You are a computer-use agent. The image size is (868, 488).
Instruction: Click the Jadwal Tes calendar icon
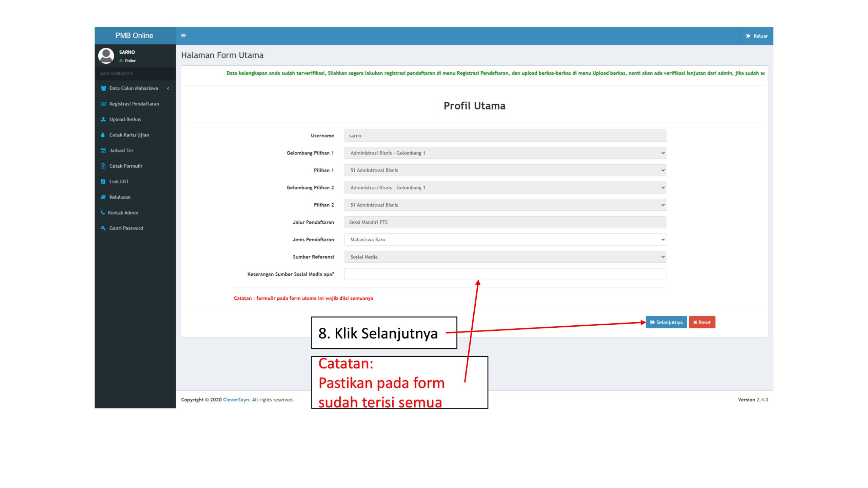coord(103,150)
